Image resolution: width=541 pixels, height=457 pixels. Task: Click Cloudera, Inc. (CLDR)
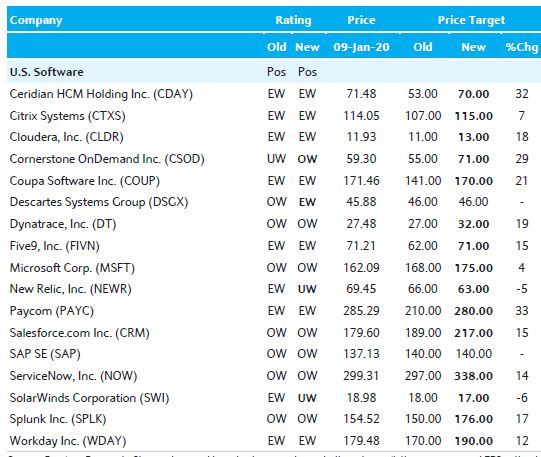click(x=67, y=137)
